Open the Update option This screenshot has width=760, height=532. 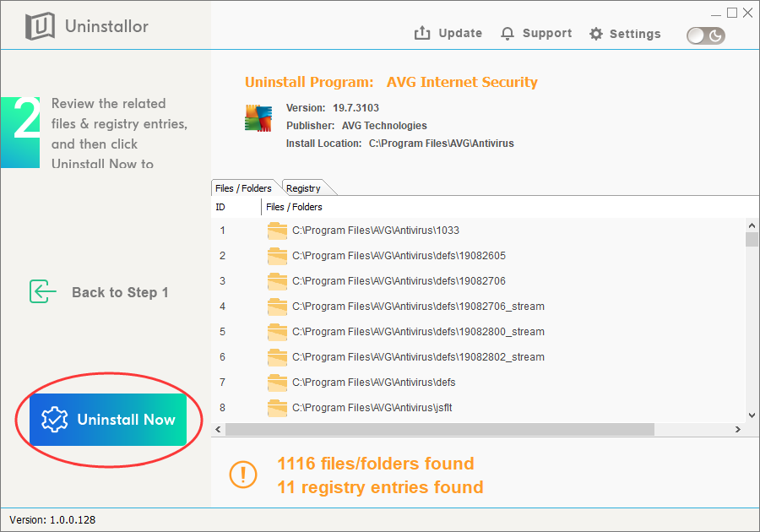click(448, 33)
